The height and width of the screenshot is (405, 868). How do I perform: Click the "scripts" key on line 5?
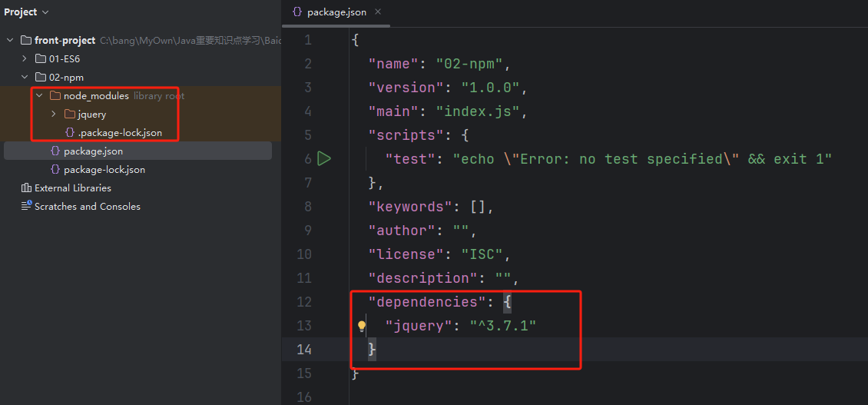(407, 135)
